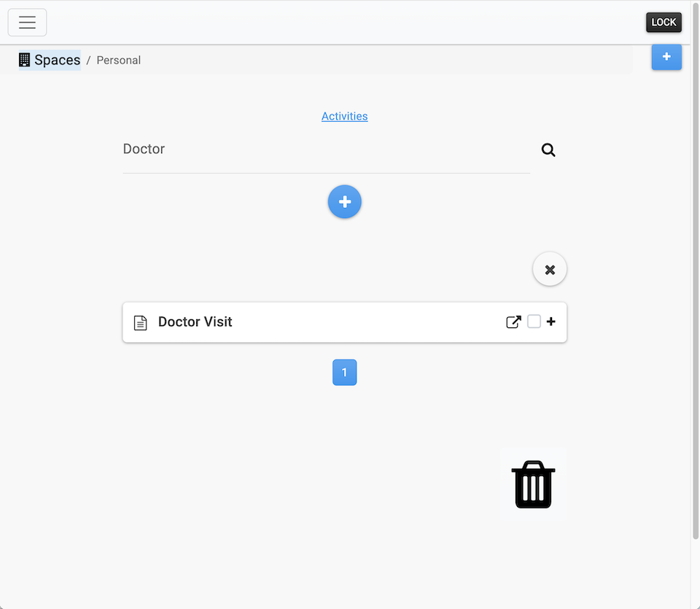Click the building icon next to Spaces
700x609 pixels.
[24, 59]
